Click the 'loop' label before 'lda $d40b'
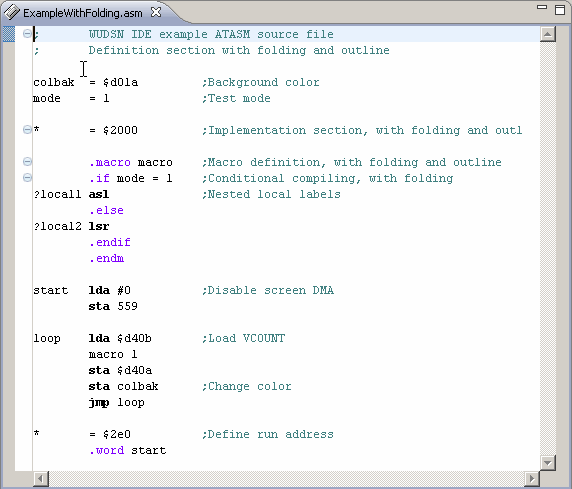572x489 pixels. pyautogui.click(x=47, y=339)
